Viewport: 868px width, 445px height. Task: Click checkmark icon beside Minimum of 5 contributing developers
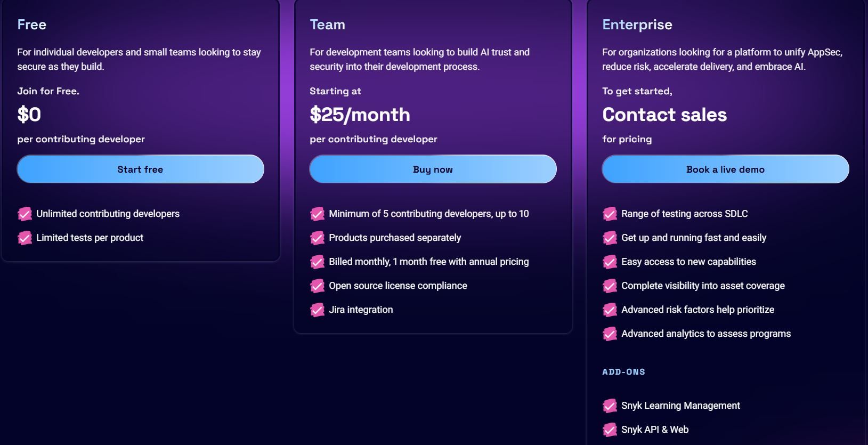(x=317, y=214)
